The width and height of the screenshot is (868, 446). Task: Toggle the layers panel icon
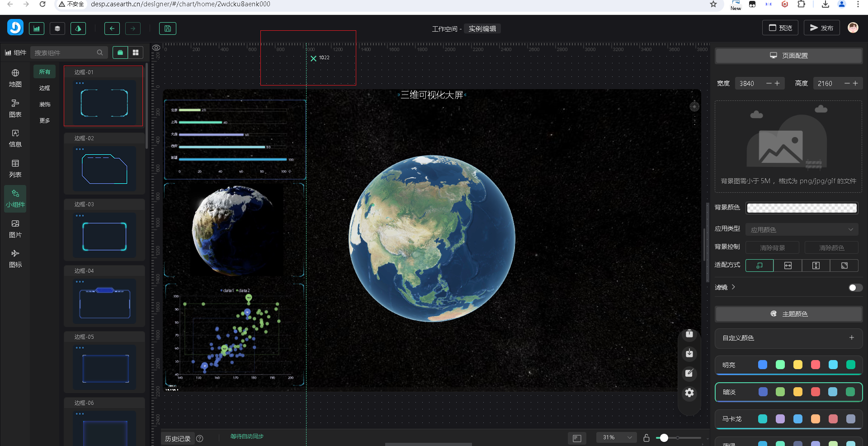pyautogui.click(x=57, y=28)
